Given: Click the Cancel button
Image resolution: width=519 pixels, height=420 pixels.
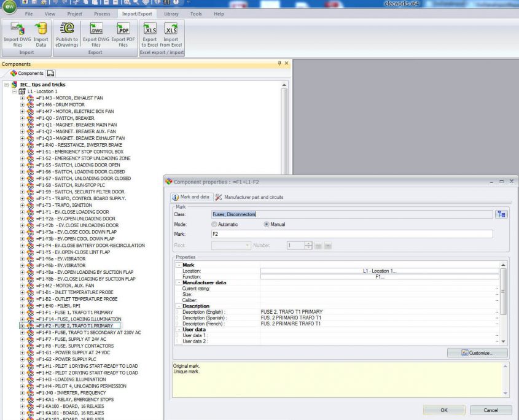Looking at the screenshot, I should (491, 410).
